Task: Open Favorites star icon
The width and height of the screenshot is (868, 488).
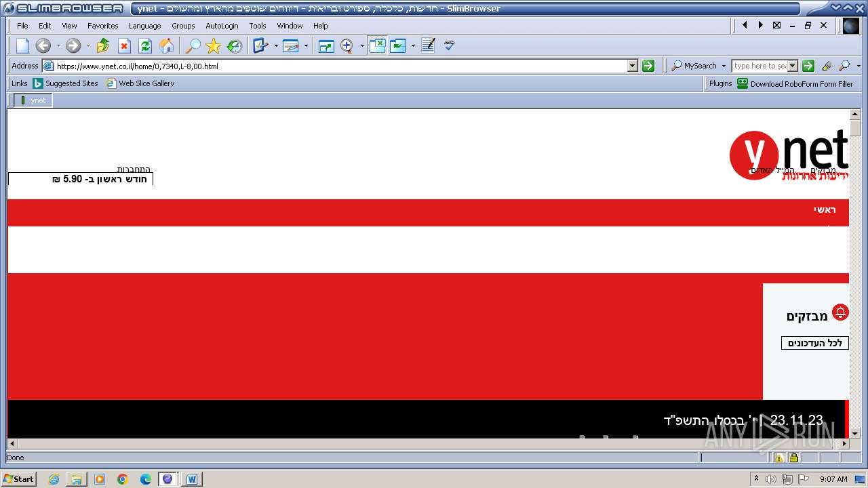Action: (214, 45)
